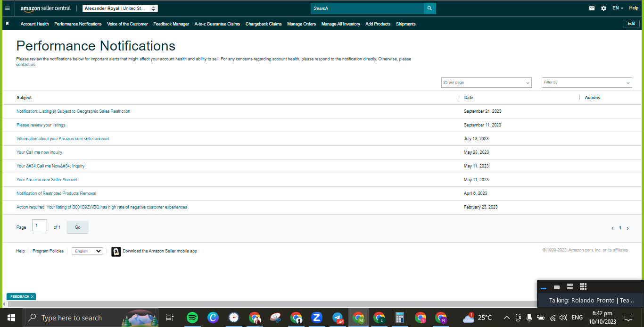
Task: Select the grid view icon in Teams overlay
Action: coord(583,286)
